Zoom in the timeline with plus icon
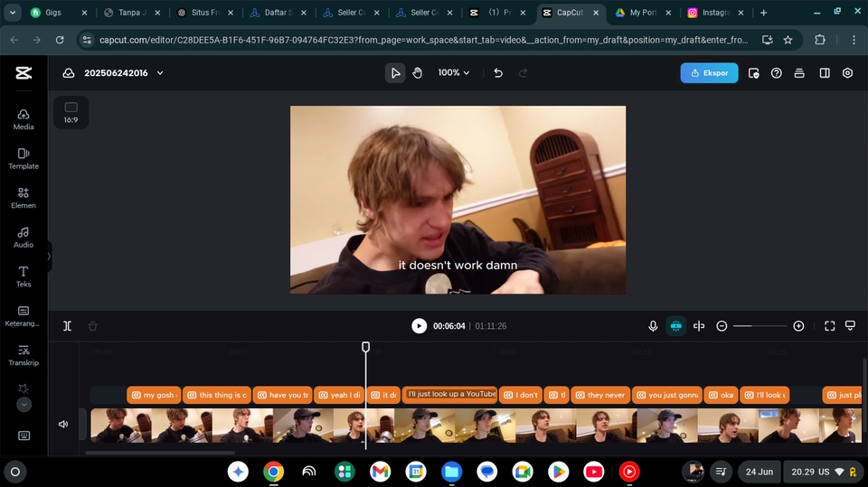 (798, 326)
